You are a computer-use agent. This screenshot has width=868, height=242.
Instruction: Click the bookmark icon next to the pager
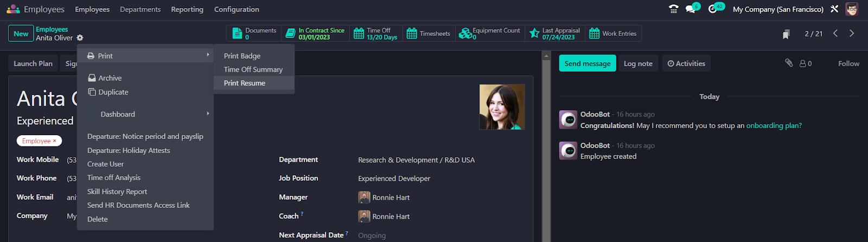click(786, 34)
